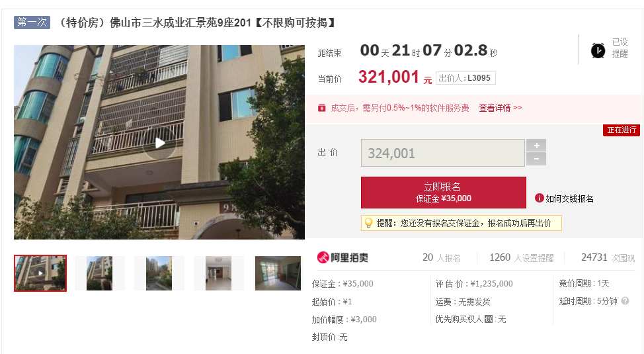The height and width of the screenshot is (354, 644).
Task: Decrease bid with the minus button
Action: (x=536, y=159)
